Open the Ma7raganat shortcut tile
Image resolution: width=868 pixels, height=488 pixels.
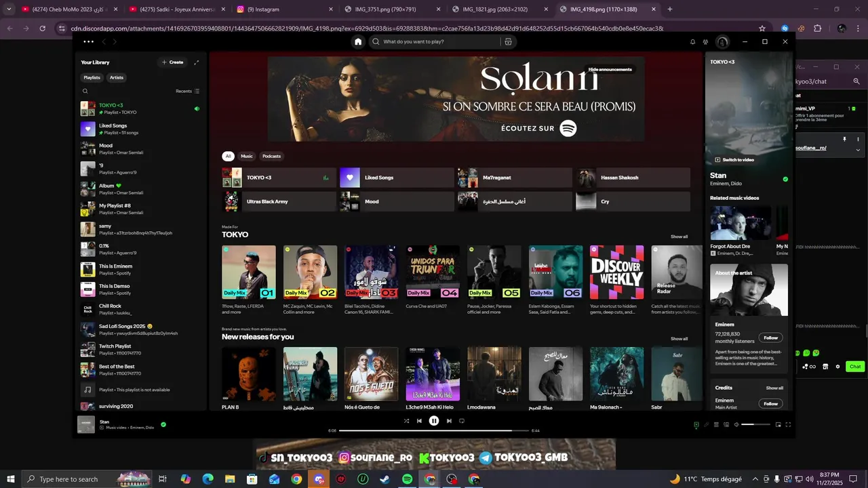coord(515,178)
